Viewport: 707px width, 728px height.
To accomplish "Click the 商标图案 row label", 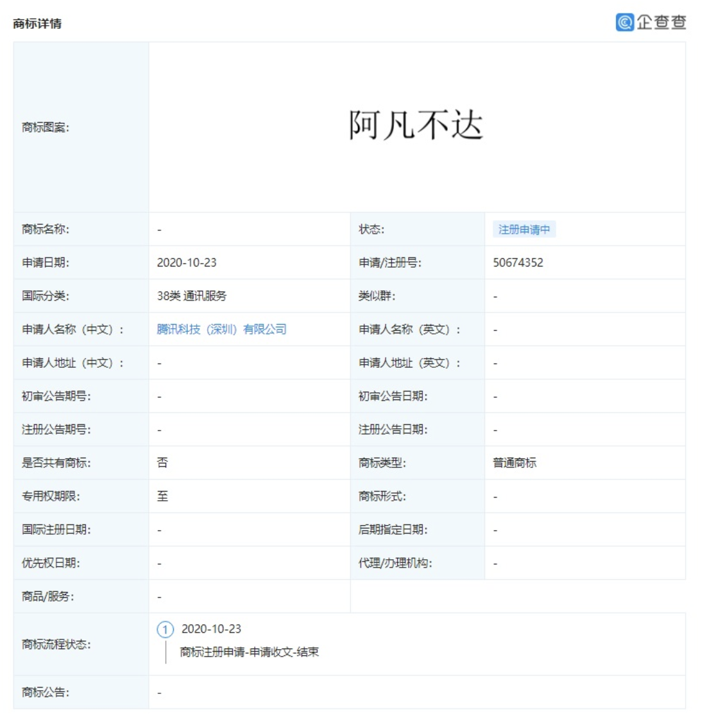I will point(46,127).
